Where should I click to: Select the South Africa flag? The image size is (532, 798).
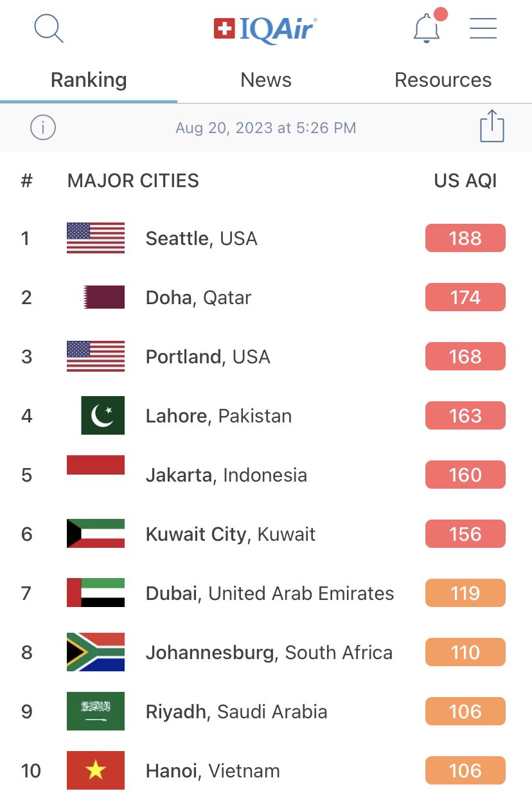pyautogui.click(x=96, y=652)
